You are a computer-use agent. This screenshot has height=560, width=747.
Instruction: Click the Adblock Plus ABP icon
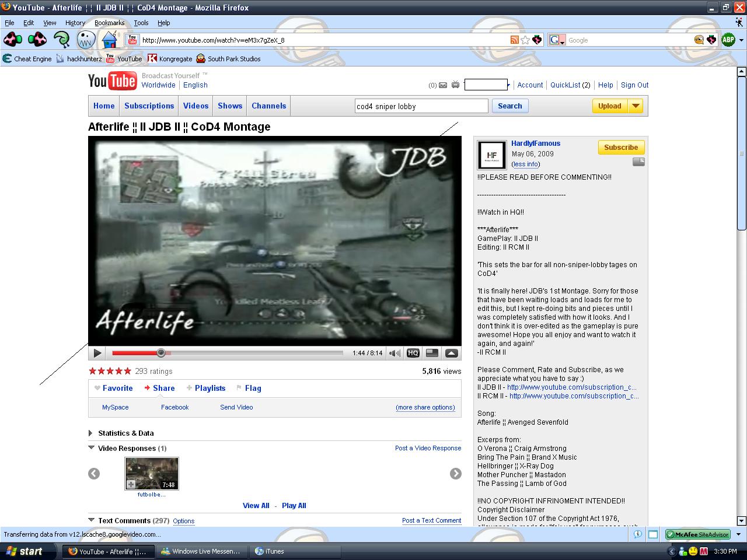coord(728,40)
